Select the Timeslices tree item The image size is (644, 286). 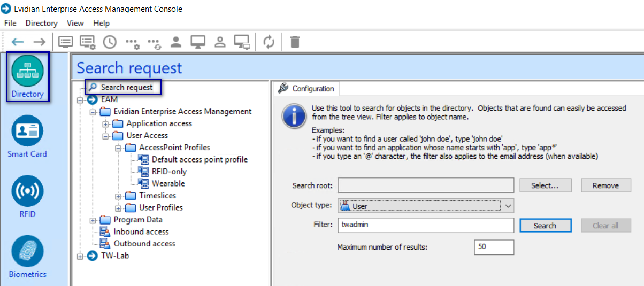(158, 196)
